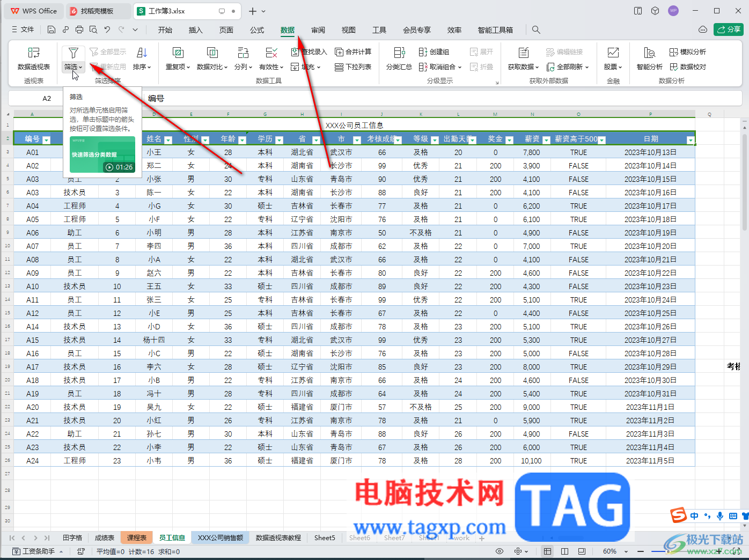Click the Undo arrow icon
749x560 pixels.
(107, 30)
